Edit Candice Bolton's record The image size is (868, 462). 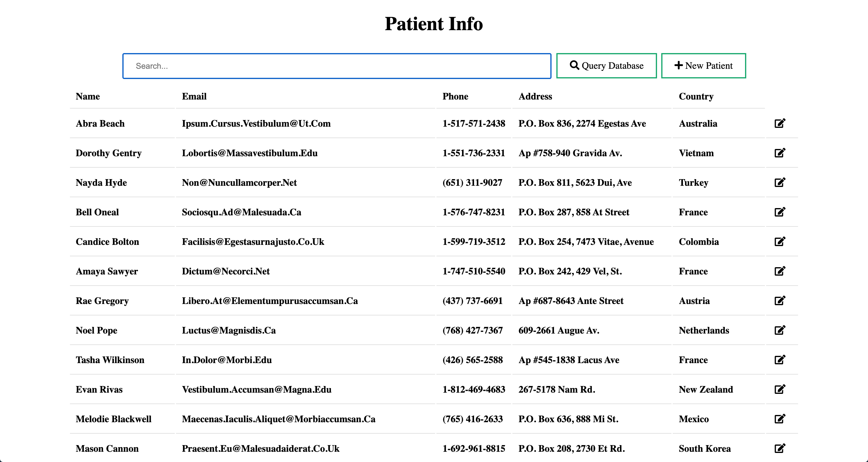[x=779, y=242]
